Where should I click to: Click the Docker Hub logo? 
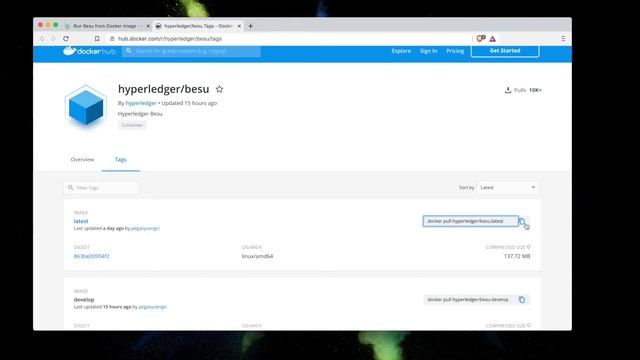(89, 51)
